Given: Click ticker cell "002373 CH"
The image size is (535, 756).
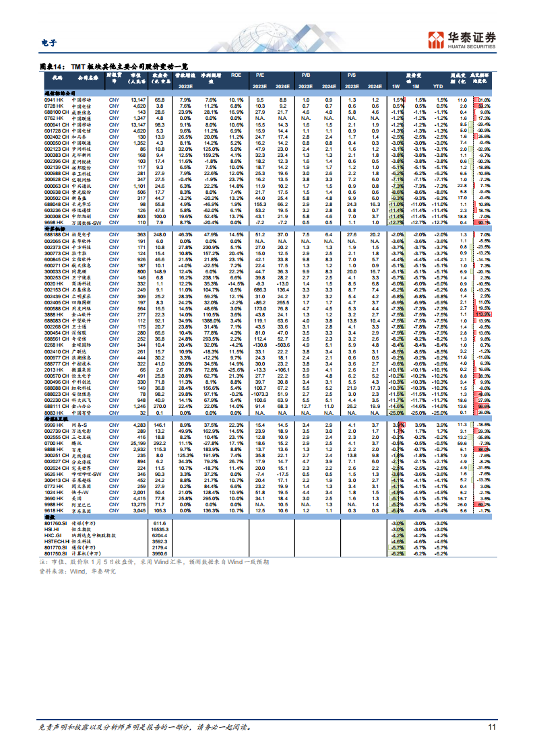Looking at the screenshot, I should point(56,247).
